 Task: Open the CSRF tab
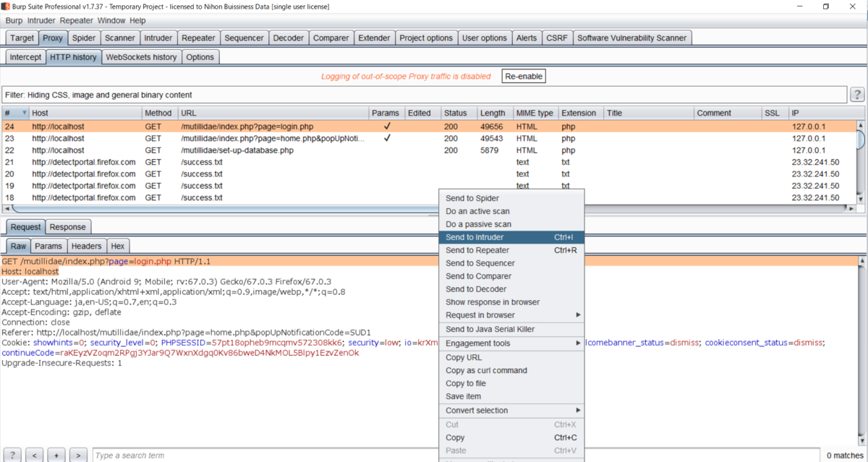[556, 38]
